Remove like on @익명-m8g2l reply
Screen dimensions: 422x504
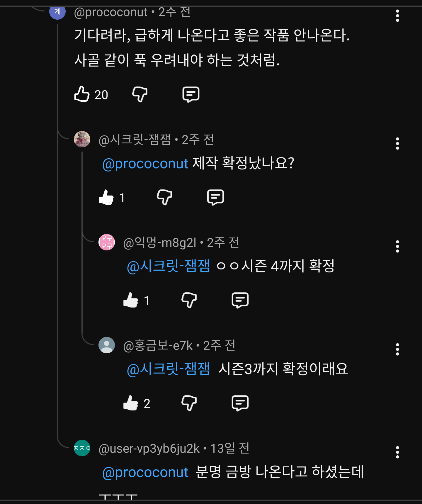131,300
